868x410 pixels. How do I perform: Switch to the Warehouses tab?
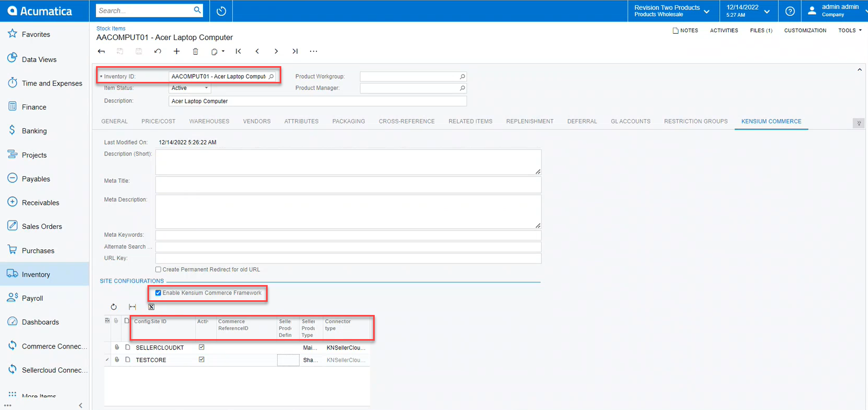click(x=209, y=121)
